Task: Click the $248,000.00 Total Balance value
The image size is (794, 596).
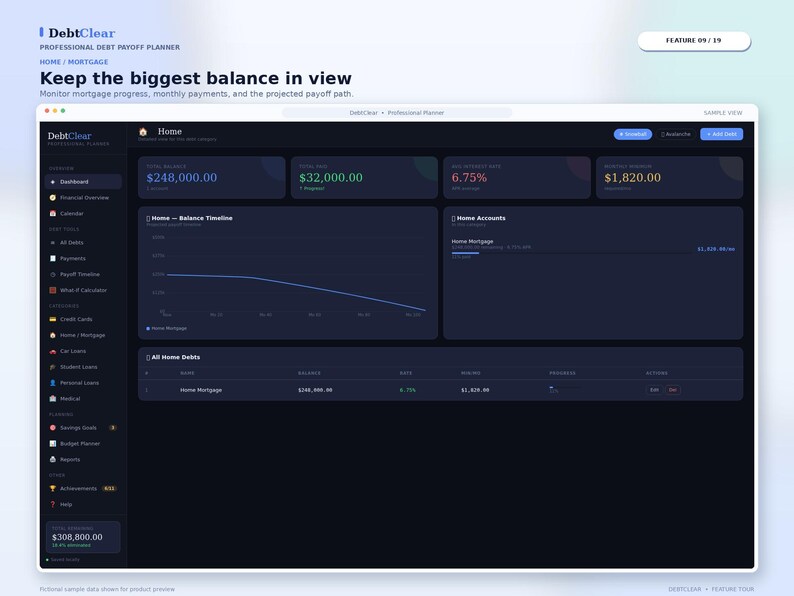Action: tap(182, 178)
